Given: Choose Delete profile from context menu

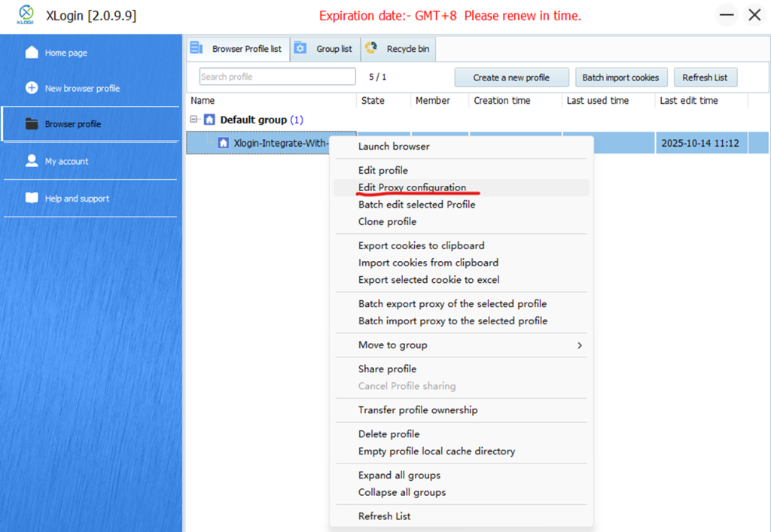Looking at the screenshot, I should pyautogui.click(x=389, y=434).
